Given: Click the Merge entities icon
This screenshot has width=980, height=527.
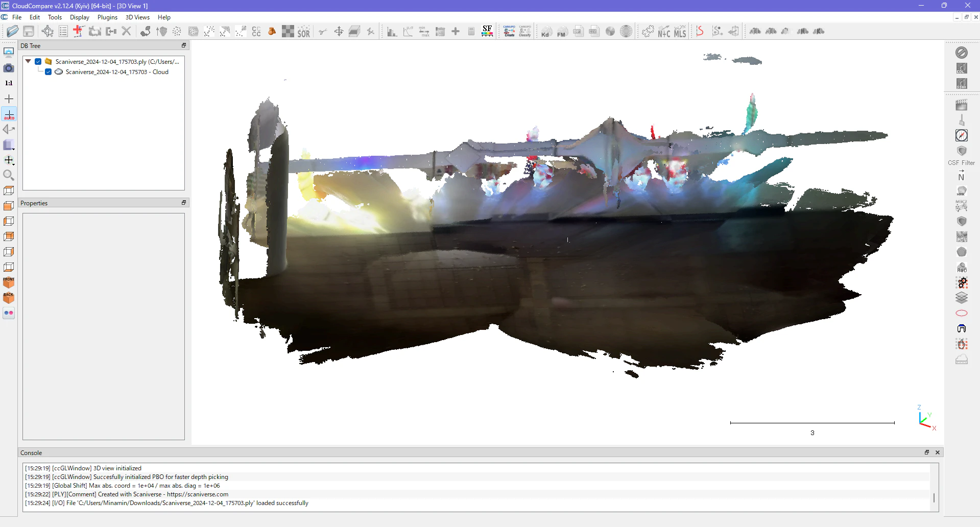Looking at the screenshot, I should [x=111, y=31].
